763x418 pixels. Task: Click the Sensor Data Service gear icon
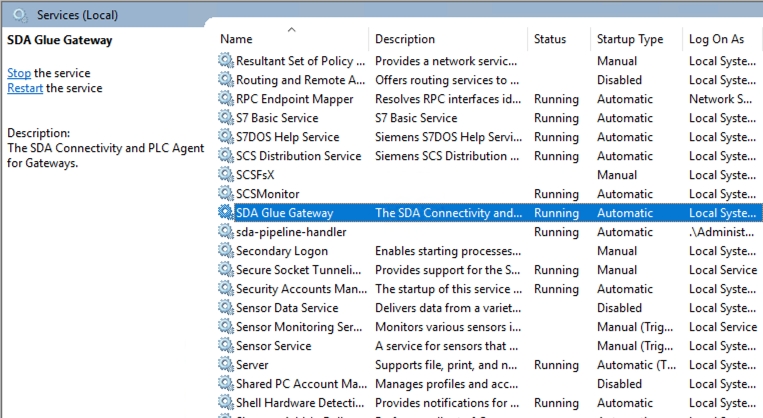click(x=226, y=308)
